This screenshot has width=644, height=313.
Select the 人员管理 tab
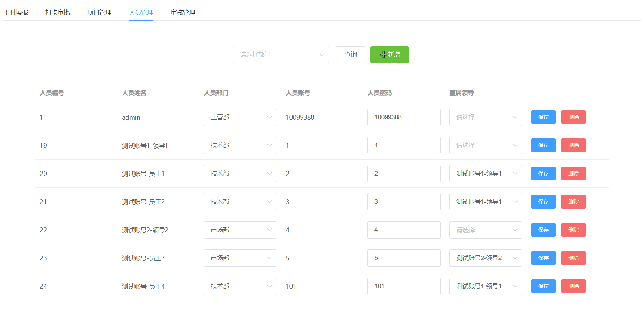click(141, 13)
